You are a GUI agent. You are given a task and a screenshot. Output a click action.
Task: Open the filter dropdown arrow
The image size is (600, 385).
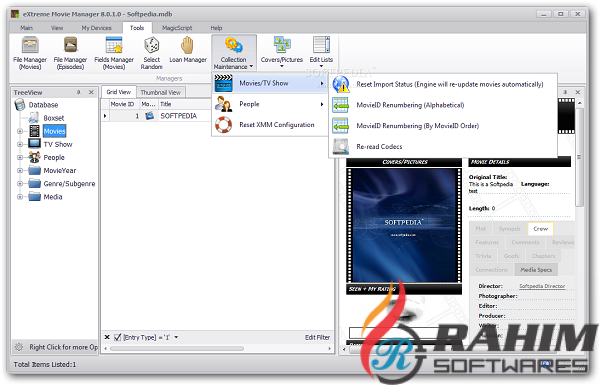tap(176, 337)
